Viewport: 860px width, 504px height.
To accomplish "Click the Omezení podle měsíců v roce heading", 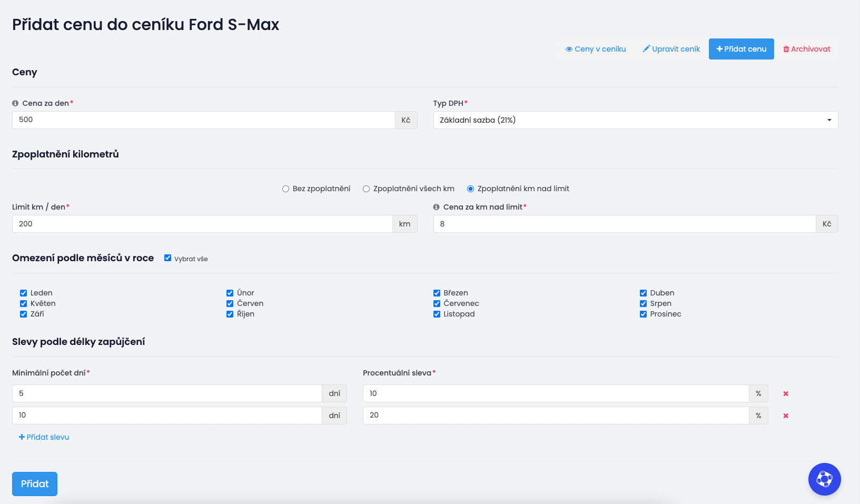I will [x=83, y=258].
